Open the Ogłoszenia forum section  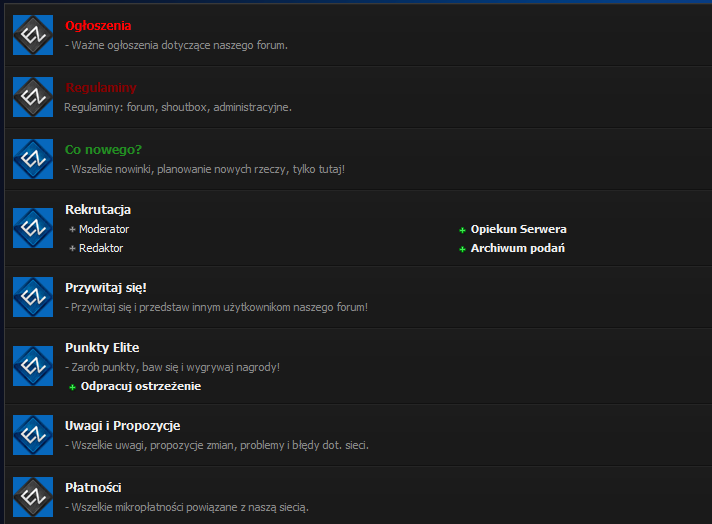click(98, 26)
